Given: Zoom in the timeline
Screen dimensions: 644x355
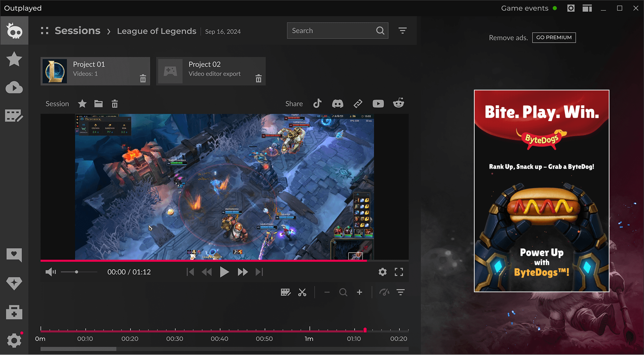Looking at the screenshot, I should (x=360, y=292).
